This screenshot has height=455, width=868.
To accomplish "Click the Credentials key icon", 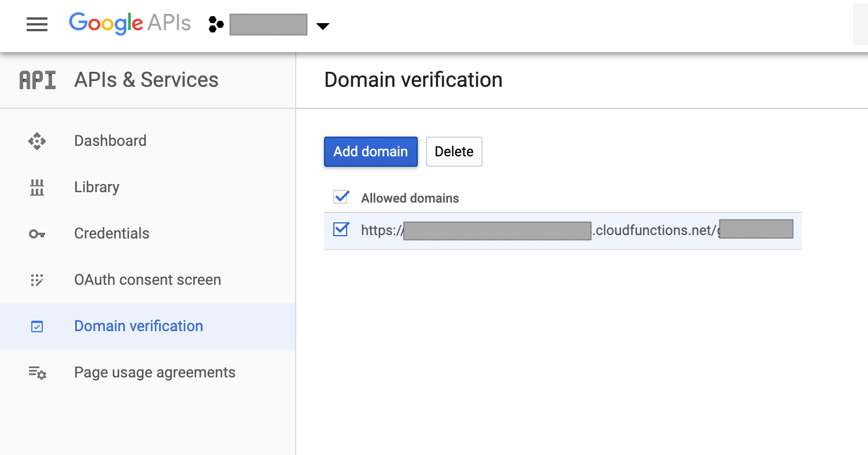I will [37, 234].
